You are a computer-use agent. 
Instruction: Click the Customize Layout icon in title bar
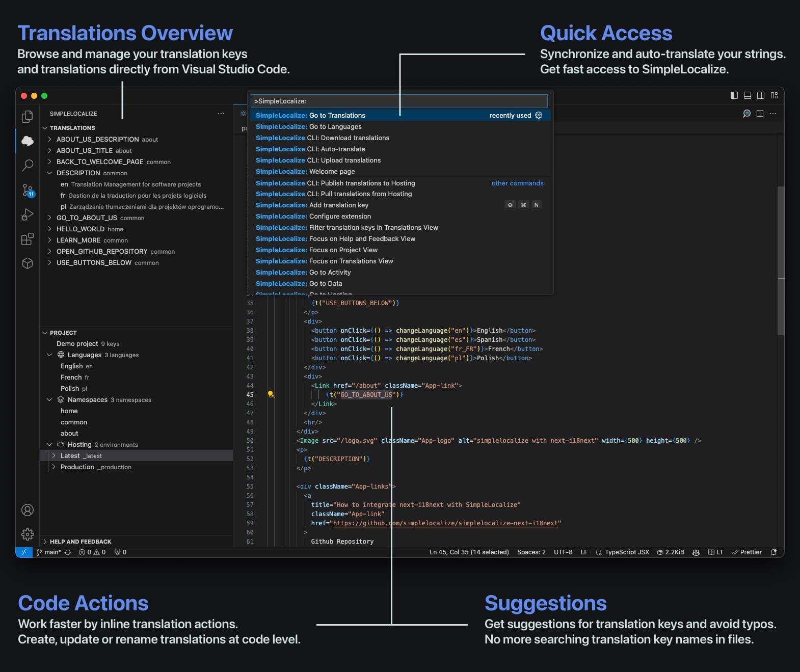coord(774,95)
